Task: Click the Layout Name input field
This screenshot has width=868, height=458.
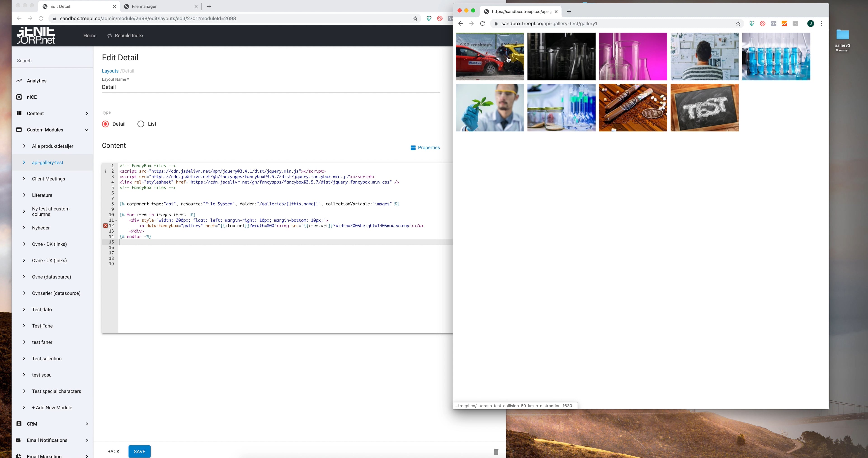Action: [271, 87]
